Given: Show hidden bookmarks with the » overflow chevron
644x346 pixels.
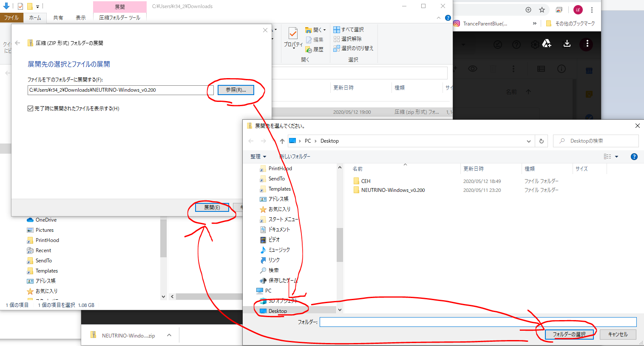Looking at the screenshot, I should coord(534,24).
